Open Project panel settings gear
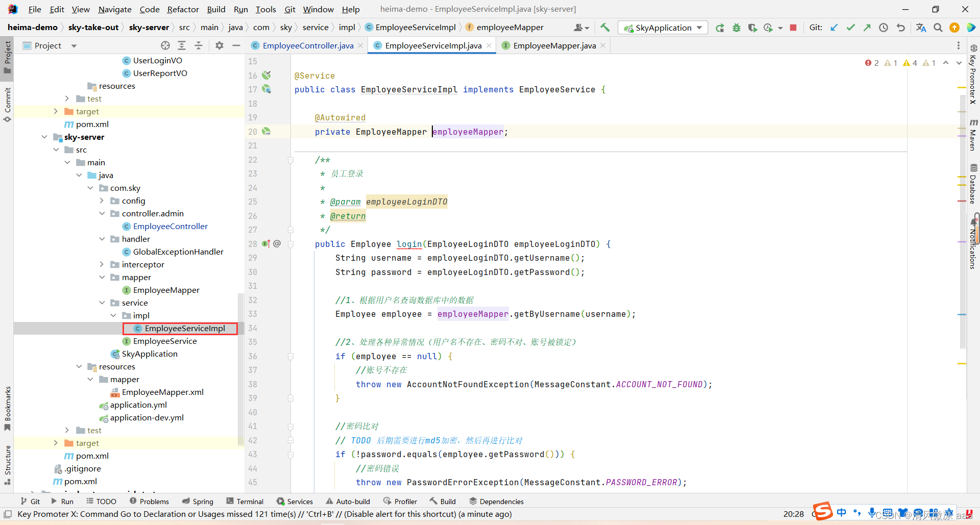Image resolution: width=980 pixels, height=525 pixels. click(219, 45)
